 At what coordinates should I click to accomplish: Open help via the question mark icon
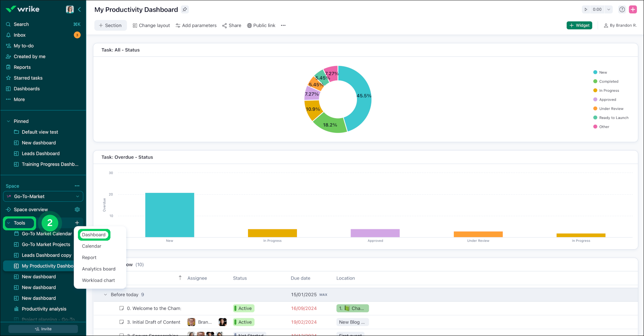click(x=622, y=10)
